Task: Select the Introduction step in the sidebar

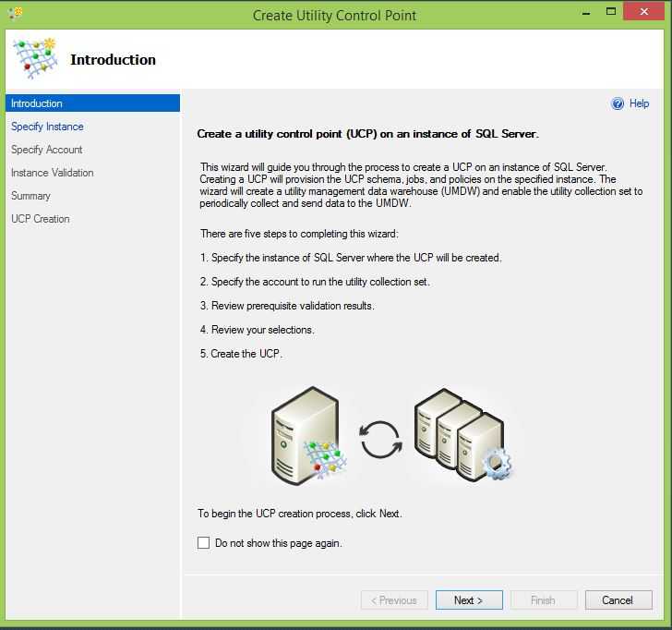Action: [x=92, y=103]
